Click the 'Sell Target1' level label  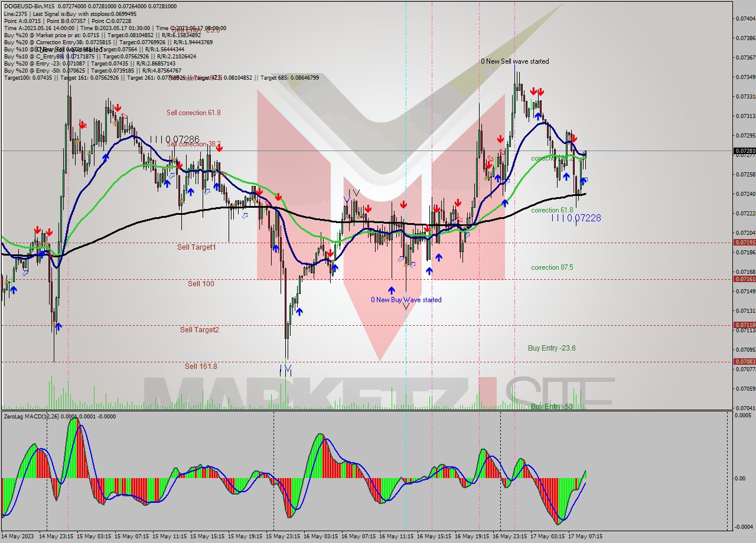197,247
